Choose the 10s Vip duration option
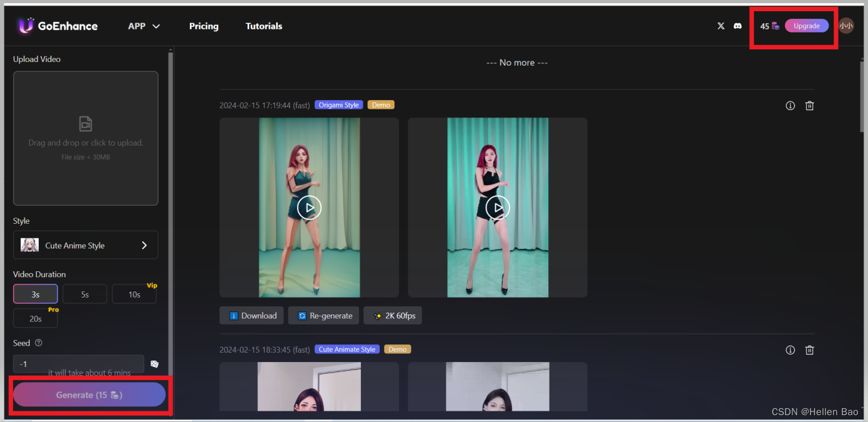Image resolution: width=868 pixels, height=422 pixels. coord(134,294)
